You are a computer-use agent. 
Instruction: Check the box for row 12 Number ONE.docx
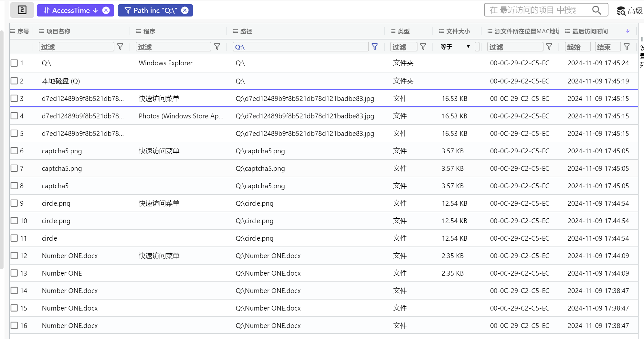pyautogui.click(x=14, y=256)
